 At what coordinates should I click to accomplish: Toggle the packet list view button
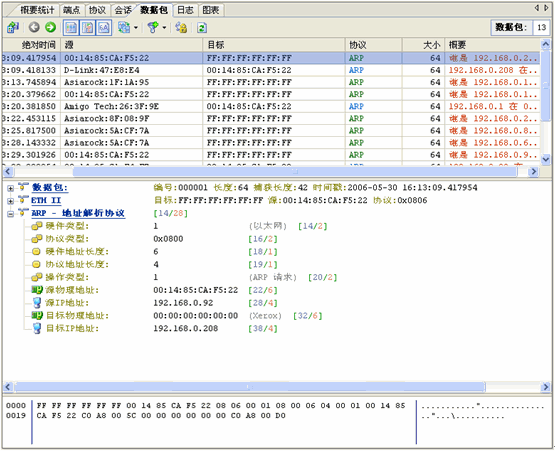click(x=71, y=27)
